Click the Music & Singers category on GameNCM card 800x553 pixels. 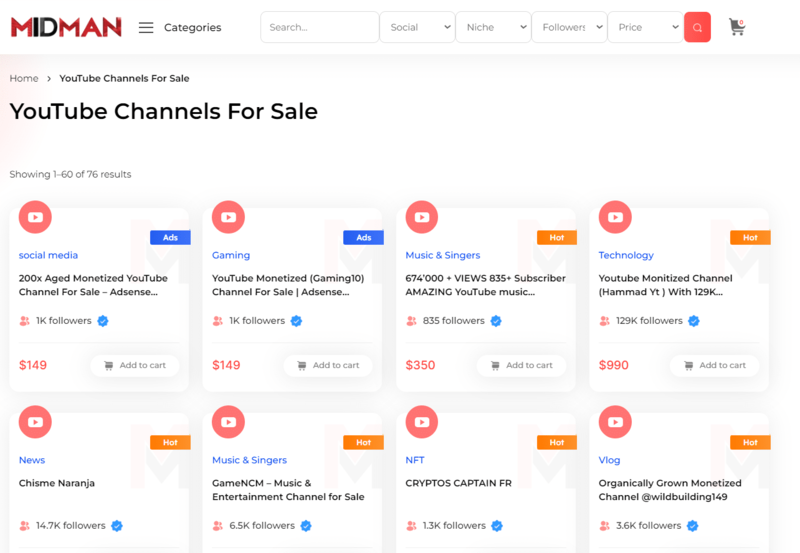[249, 460]
